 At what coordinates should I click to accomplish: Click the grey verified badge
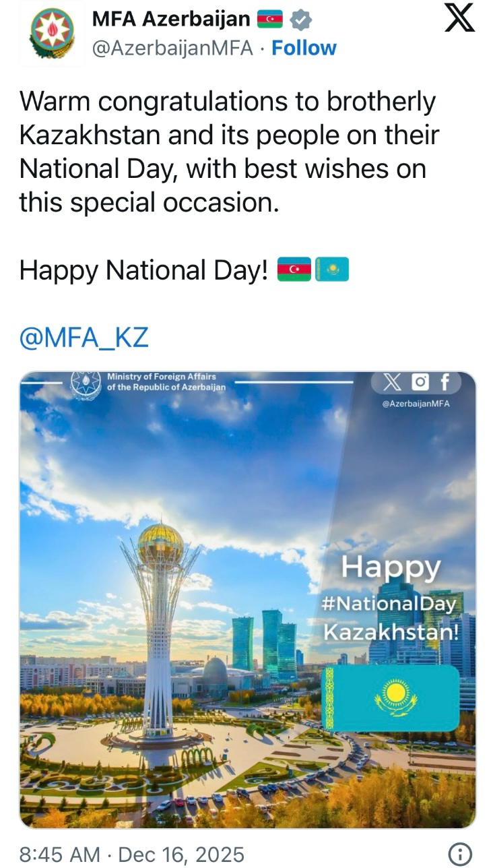[300, 20]
